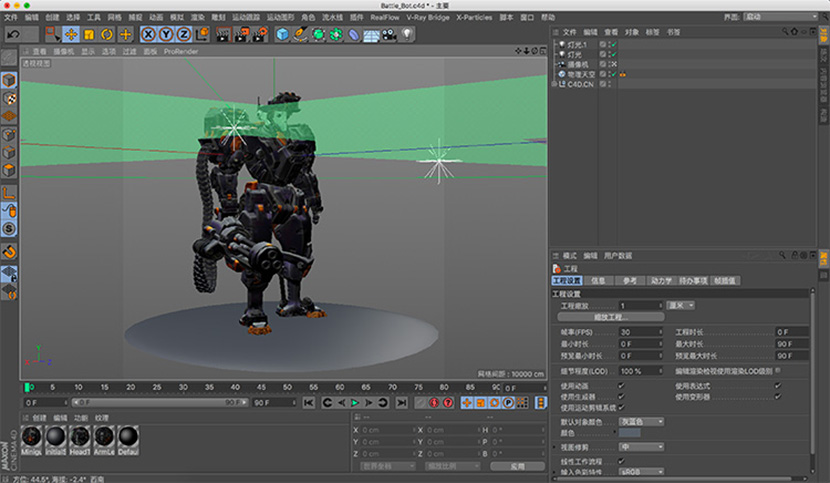Click frame 45 on timeline ruler
Image resolution: width=830 pixels, height=483 pixels.
[261, 388]
